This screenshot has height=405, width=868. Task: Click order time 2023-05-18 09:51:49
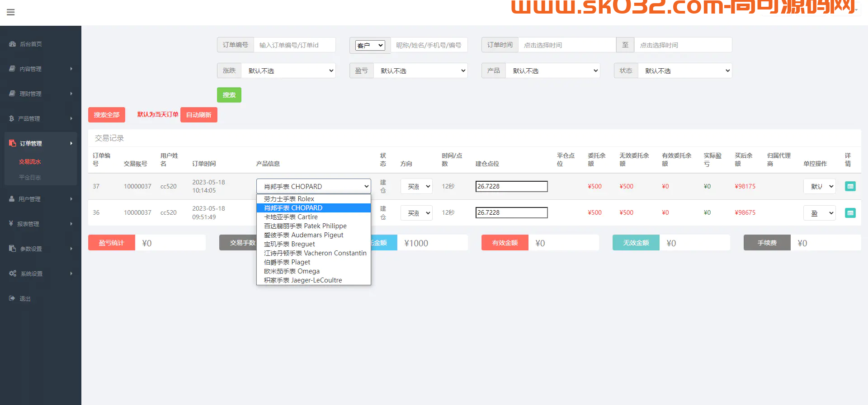tap(208, 212)
